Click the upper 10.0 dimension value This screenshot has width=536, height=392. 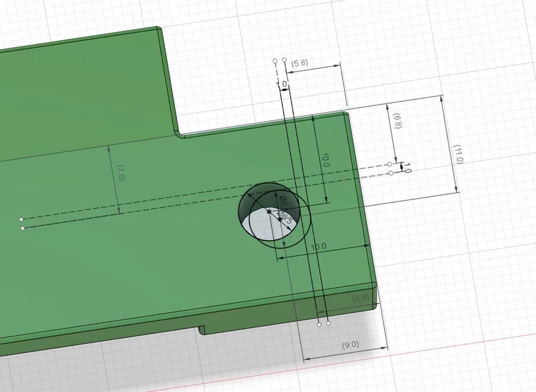click(x=326, y=159)
